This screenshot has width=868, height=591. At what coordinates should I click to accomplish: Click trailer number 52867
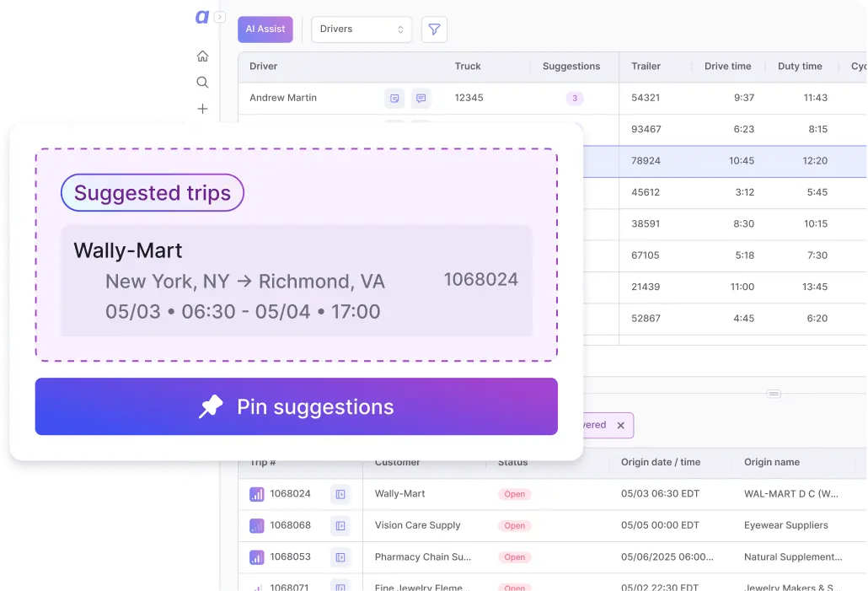(646, 319)
